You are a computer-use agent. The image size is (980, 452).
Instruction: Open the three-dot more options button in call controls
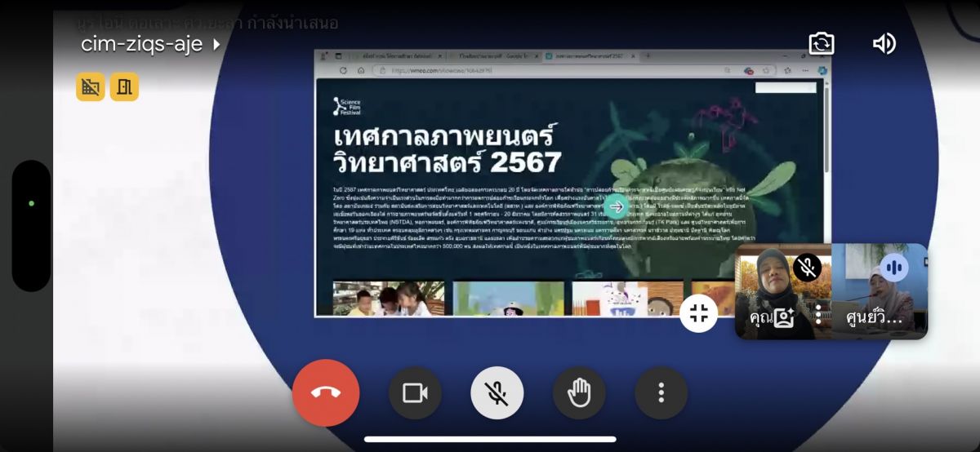tap(661, 392)
